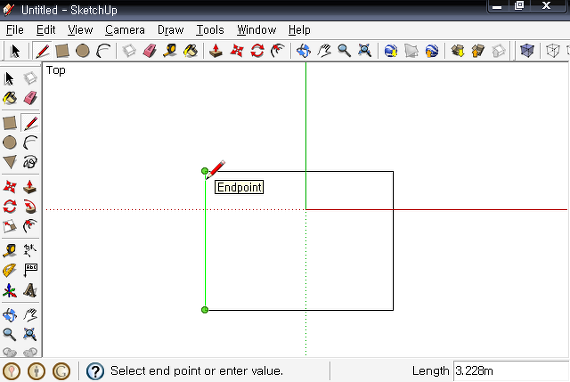Choose the Eraser in the left toolbar
The height and width of the screenshot is (382, 570).
(x=30, y=98)
